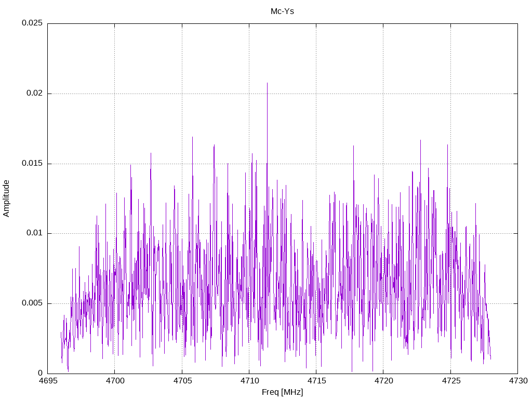Screen dimensions: 532x399
Task: Click the 4705 x-axis tick label
Action: 182,381
